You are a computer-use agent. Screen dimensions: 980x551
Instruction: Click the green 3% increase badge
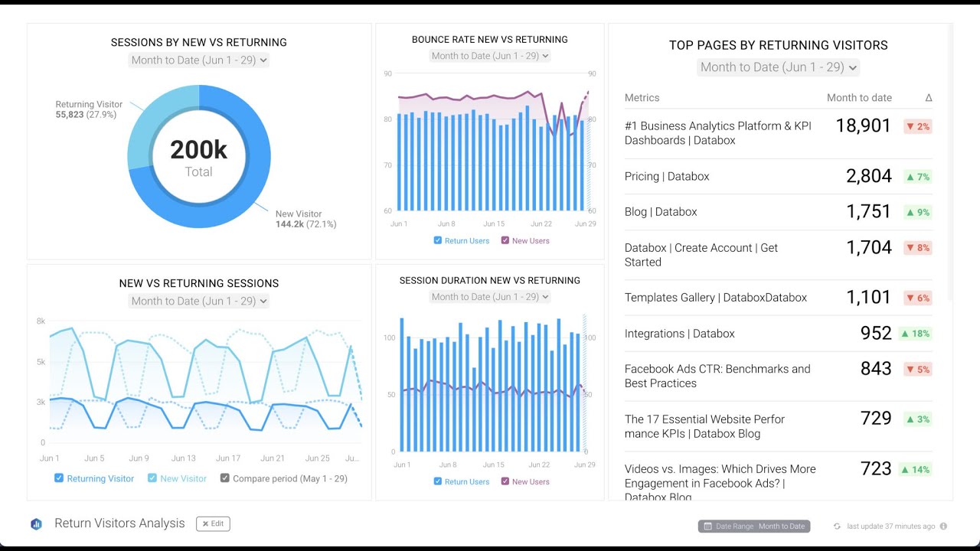[x=918, y=419]
